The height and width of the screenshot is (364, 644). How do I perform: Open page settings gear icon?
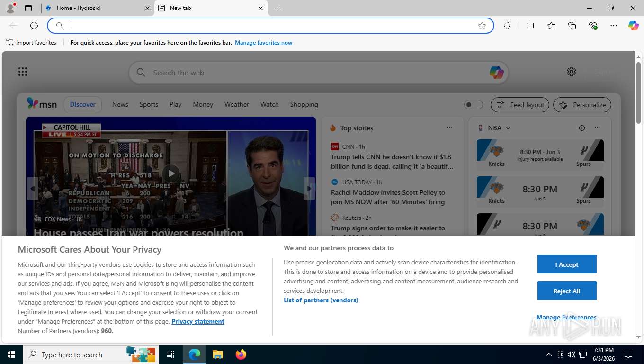pos(572,72)
